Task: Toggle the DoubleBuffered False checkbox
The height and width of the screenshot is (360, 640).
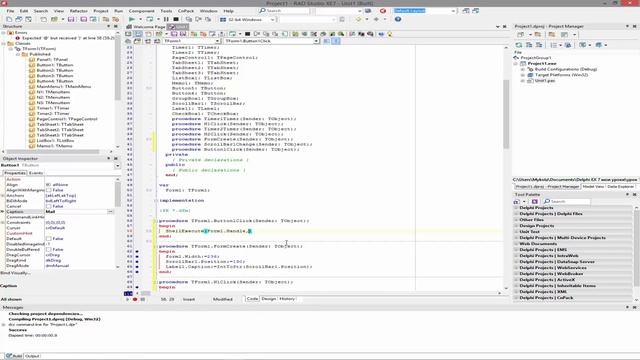Action: (x=49, y=249)
